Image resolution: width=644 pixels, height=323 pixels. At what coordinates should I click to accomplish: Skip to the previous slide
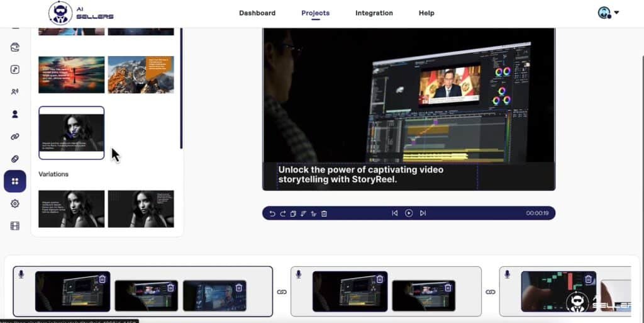[x=395, y=213]
